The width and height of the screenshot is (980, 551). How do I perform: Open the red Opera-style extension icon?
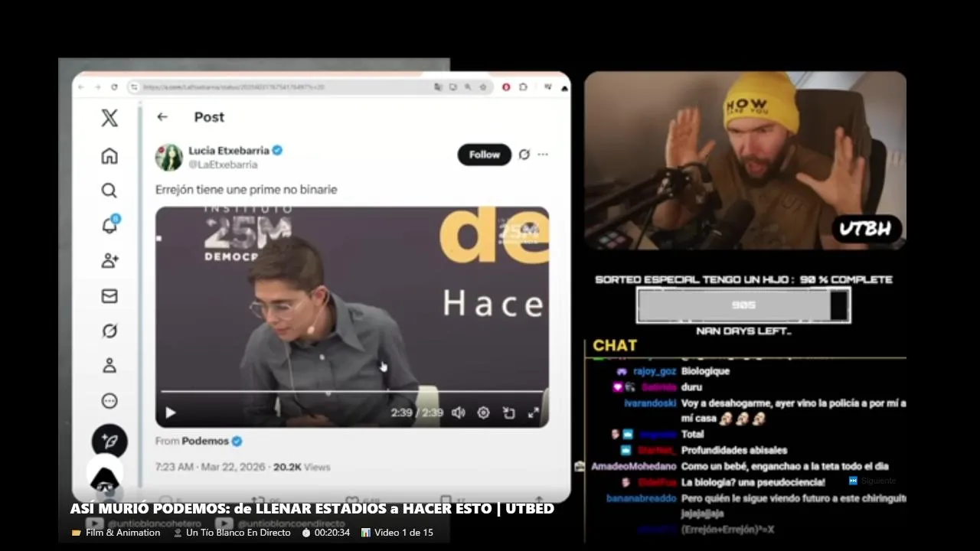point(506,87)
